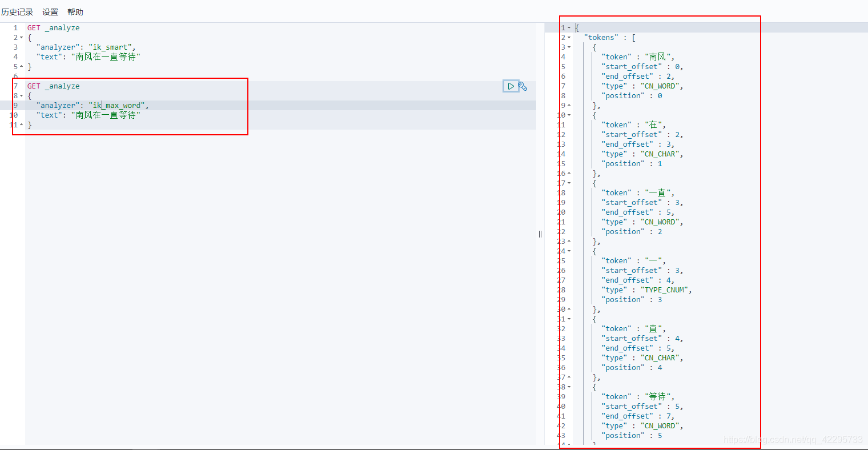Fold arrow at closing brace after position 1
Screen dimensions: 868x450
[x=569, y=174]
